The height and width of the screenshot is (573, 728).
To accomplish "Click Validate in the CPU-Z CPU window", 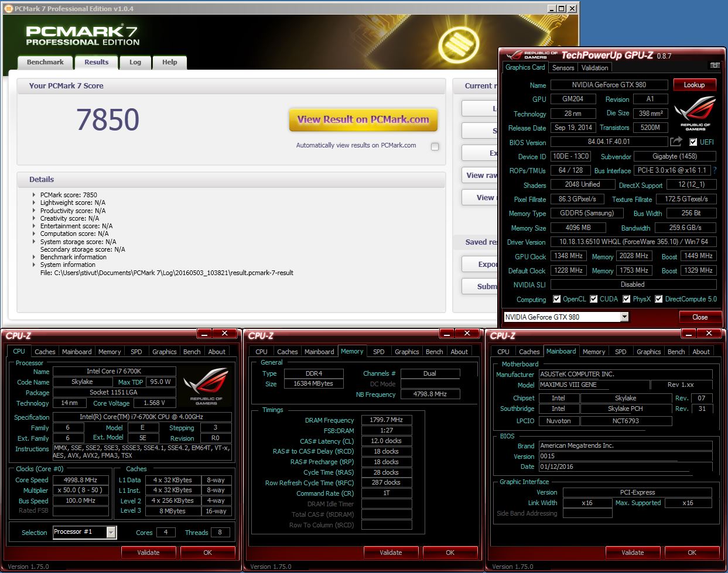I will click(x=148, y=553).
